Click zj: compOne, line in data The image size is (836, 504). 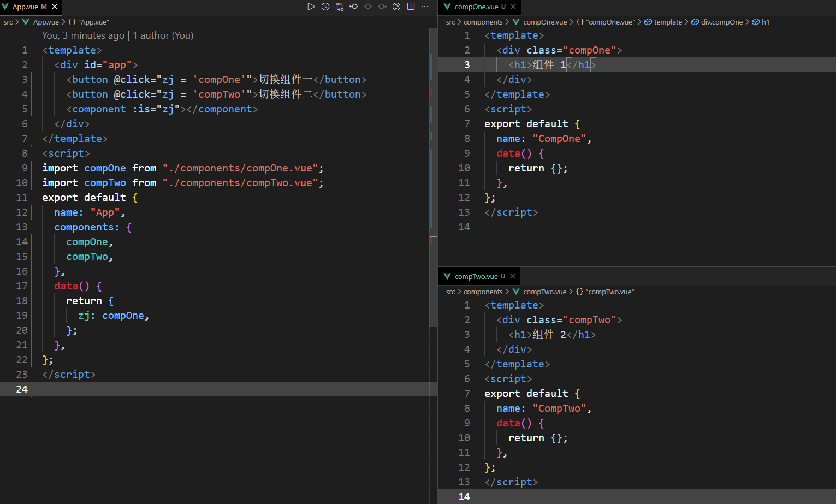(x=114, y=316)
